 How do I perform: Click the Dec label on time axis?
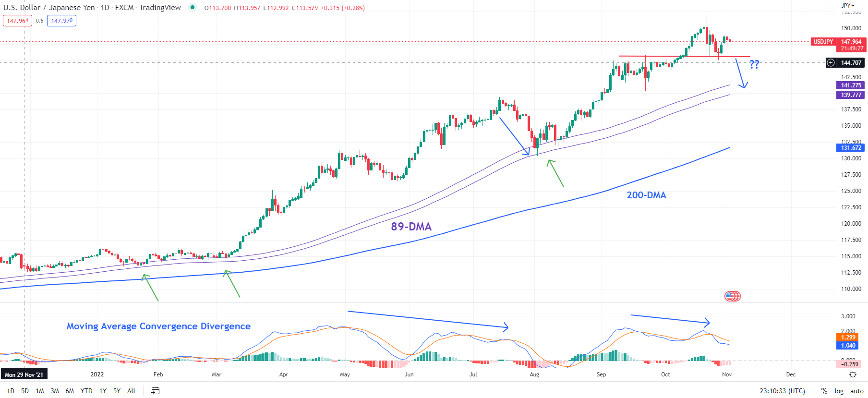[791, 374]
